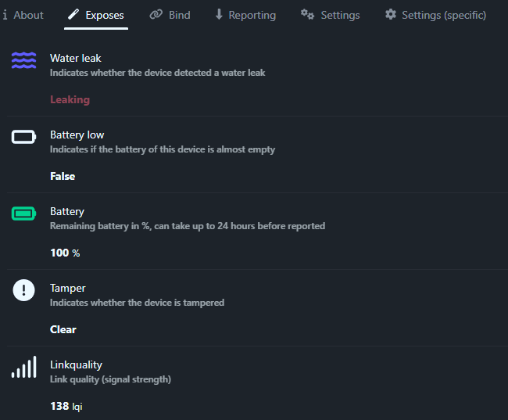Click the red Leaking status value
Screen dimensions: 508x420
point(70,99)
